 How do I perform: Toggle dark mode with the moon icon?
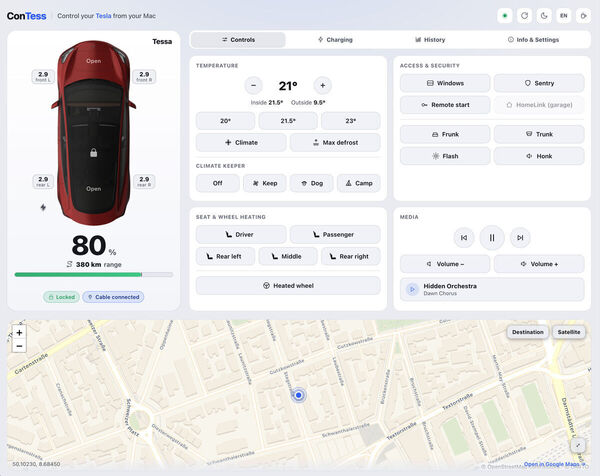pos(544,16)
